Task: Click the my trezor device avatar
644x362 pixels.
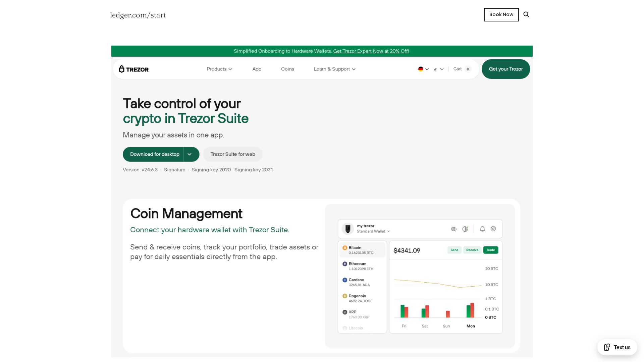Action: [x=348, y=229]
